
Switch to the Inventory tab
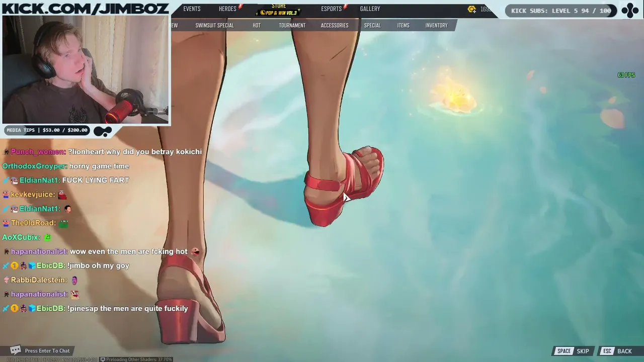[x=436, y=25]
